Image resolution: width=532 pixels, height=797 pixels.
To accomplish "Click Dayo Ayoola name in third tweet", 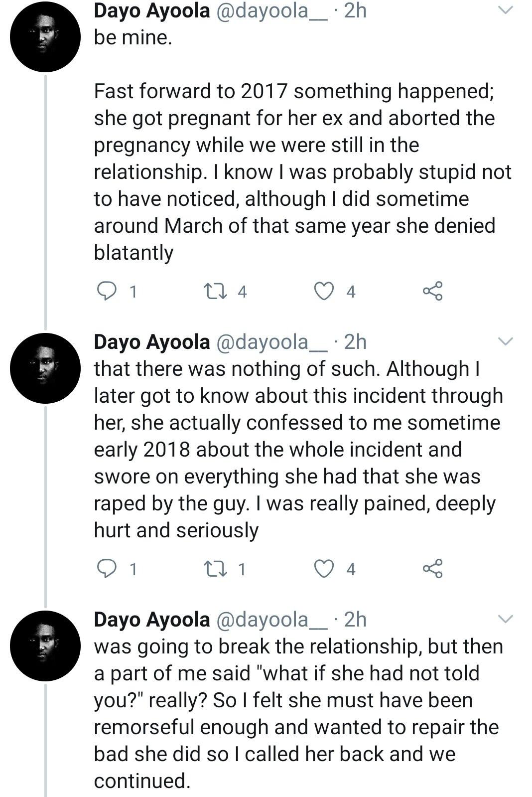I will tap(152, 619).
